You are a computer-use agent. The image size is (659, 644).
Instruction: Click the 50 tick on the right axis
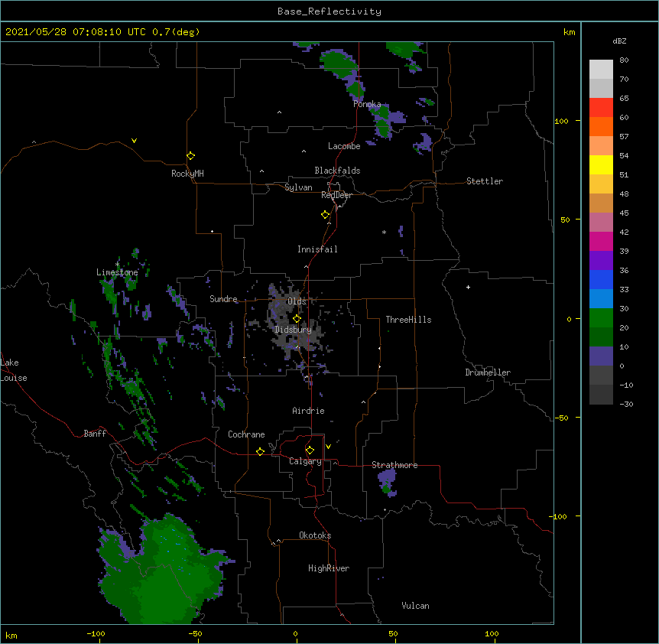tap(565, 220)
